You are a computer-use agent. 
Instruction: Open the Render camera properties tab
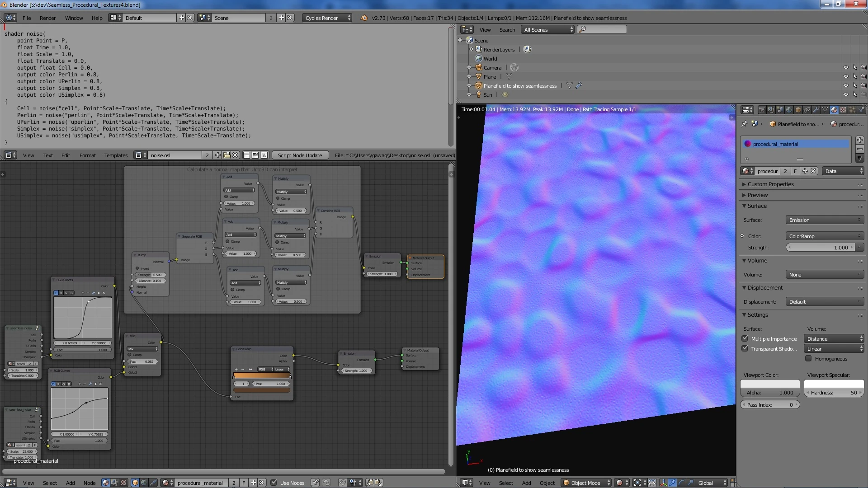[x=762, y=110]
